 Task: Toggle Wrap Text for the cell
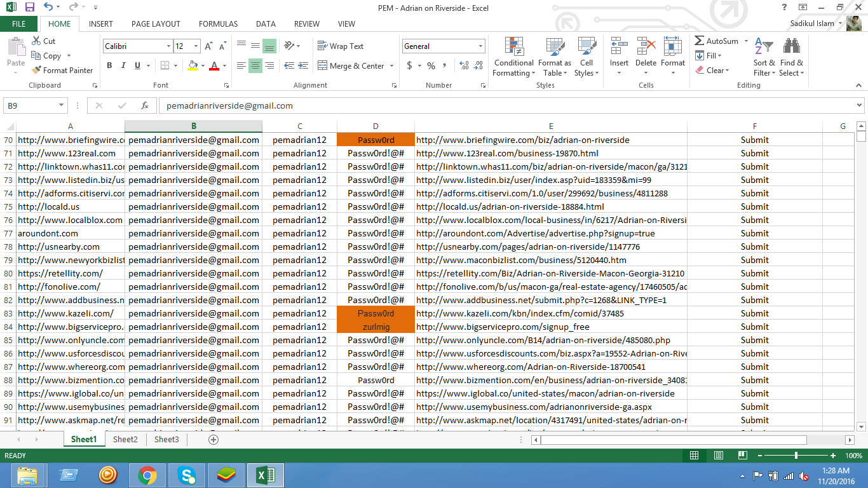click(x=341, y=46)
